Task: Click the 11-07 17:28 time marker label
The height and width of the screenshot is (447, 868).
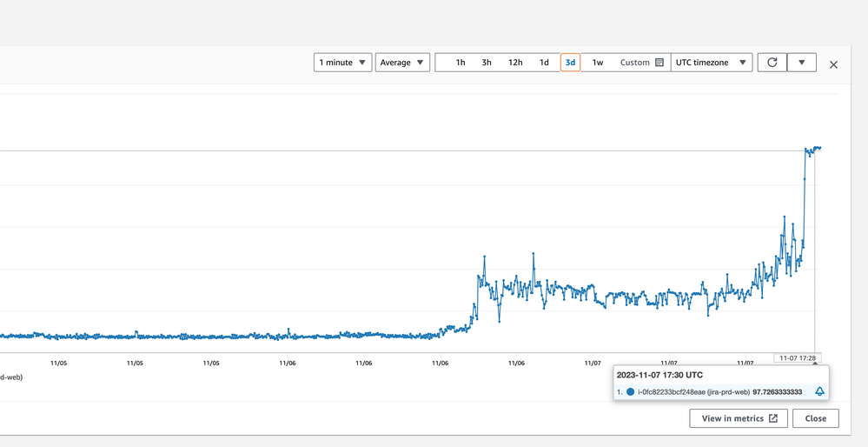Action: (798, 357)
